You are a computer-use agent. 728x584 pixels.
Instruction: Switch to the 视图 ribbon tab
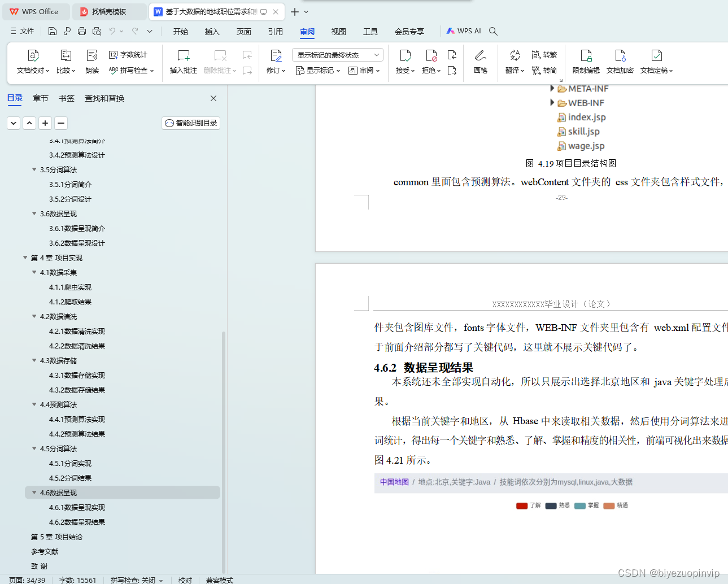pyautogui.click(x=338, y=32)
